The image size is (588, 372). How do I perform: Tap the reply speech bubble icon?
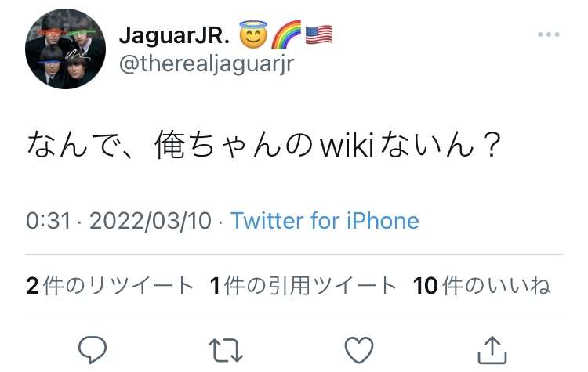pyautogui.click(x=93, y=350)
